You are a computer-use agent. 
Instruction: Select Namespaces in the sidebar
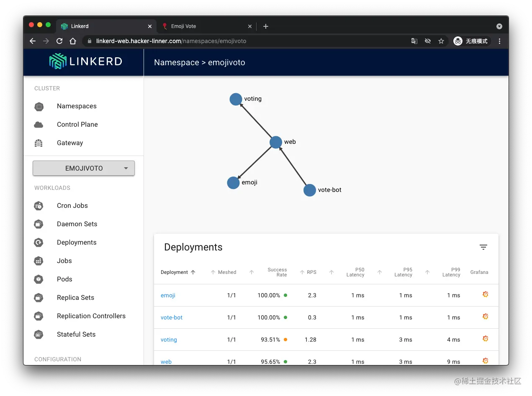coord(77,106)
